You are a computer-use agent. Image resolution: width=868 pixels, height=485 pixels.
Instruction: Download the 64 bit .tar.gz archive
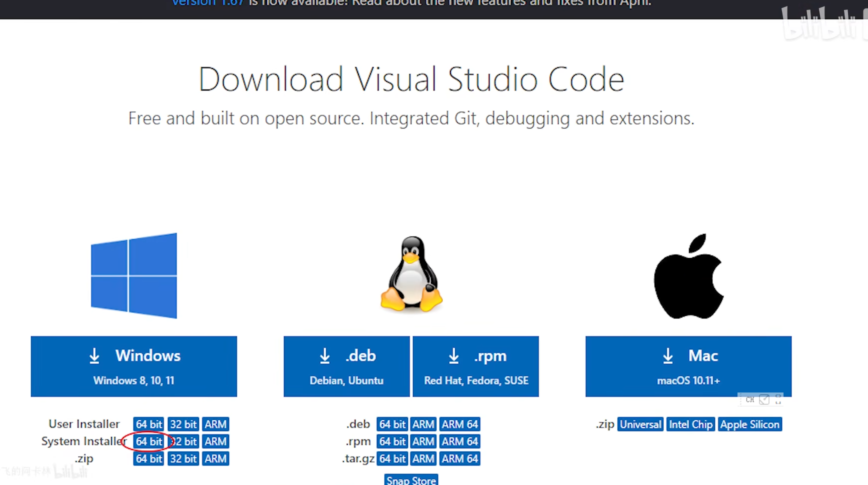[392, 458]
